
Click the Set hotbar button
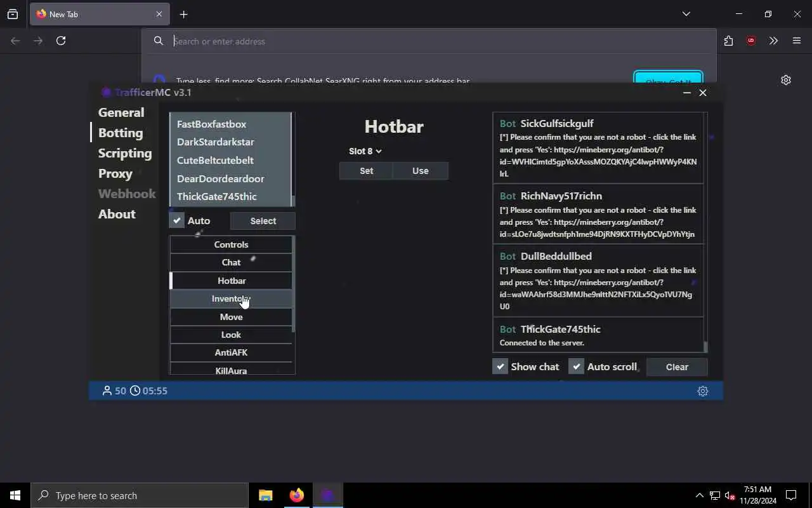(x=366, y=171)
